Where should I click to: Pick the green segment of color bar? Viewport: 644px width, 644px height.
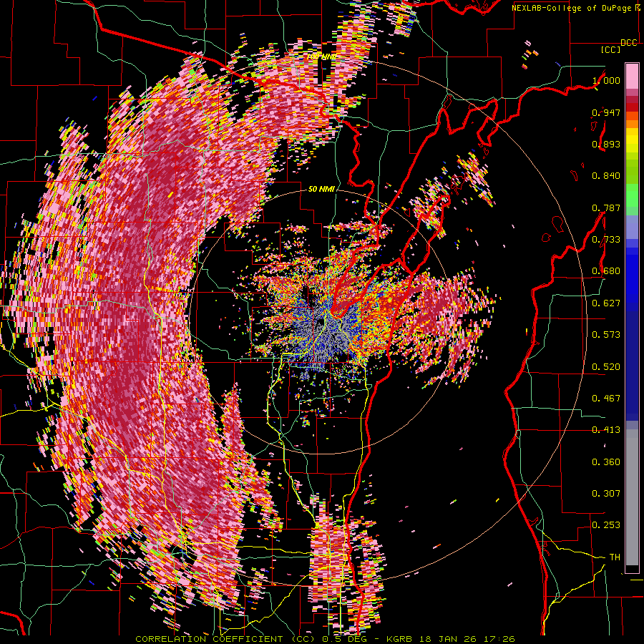632,195
